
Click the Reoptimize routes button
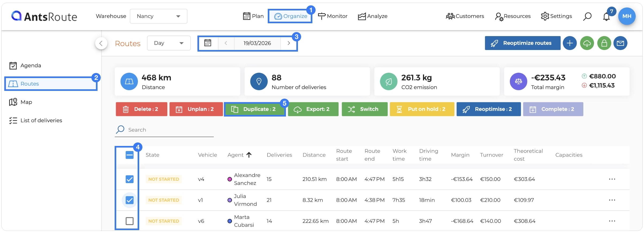coord(522,43)
